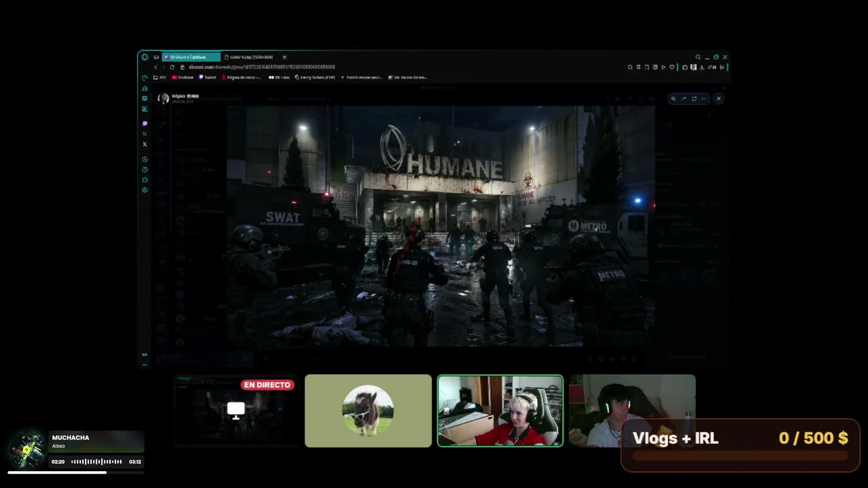Screen dimensions: 868x488
Task: Open the Twitch emote bookmark
Action: [361, 77]
